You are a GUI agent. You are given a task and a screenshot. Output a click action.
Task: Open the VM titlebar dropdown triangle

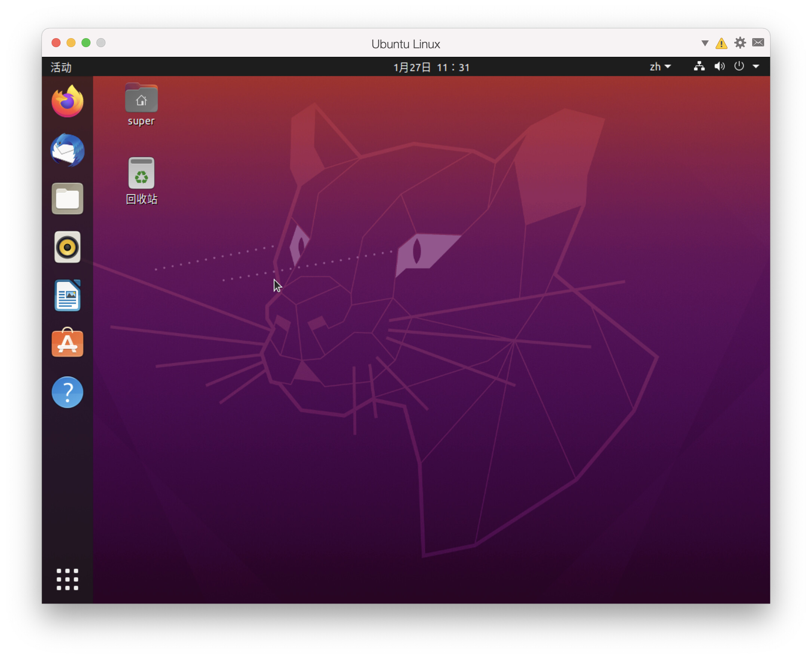pyautogui.click(x=705, y=43)
